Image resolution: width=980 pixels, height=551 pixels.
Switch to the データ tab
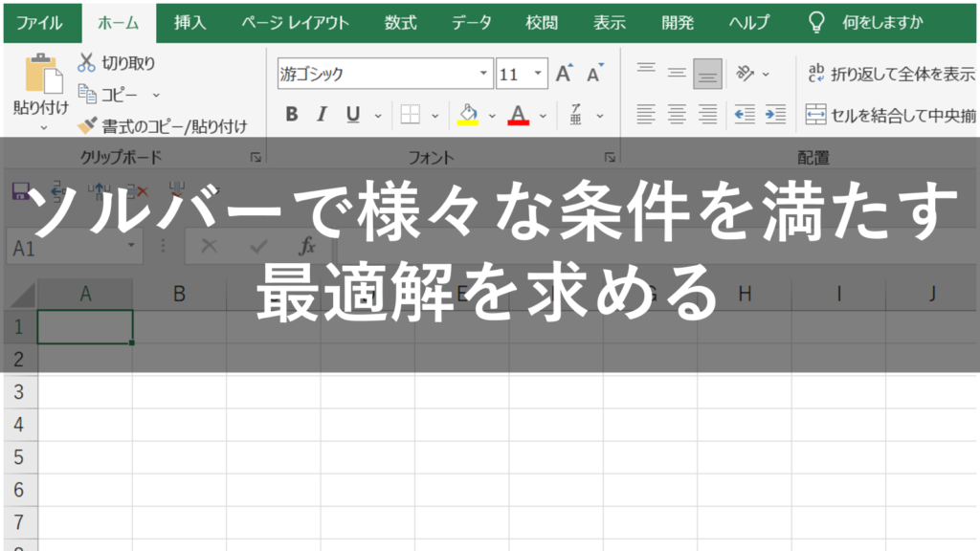point(471,23)
